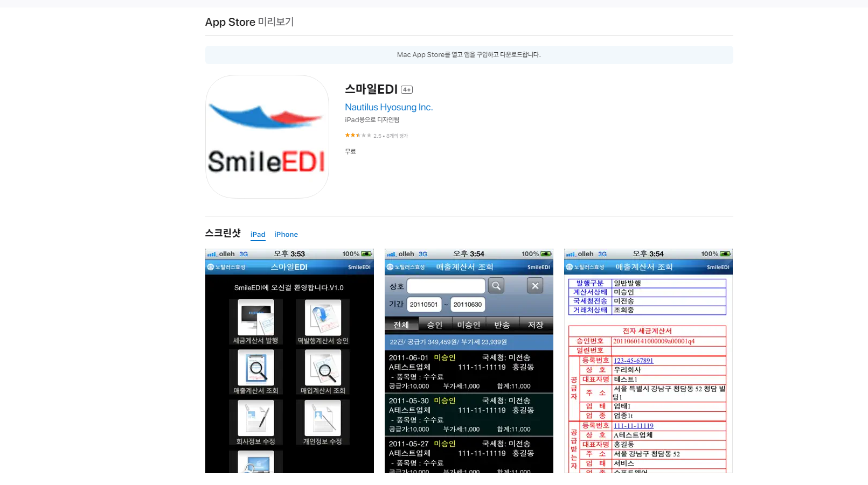Select the 미승인 filter tab
The height and width of the screenshot is (485, 868).
click(469, 325)
